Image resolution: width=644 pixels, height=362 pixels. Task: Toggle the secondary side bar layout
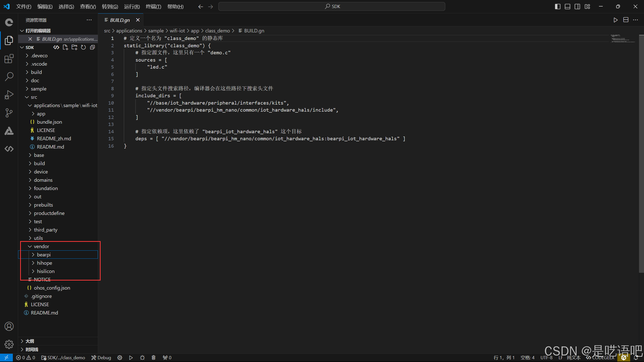pos(577,7)
